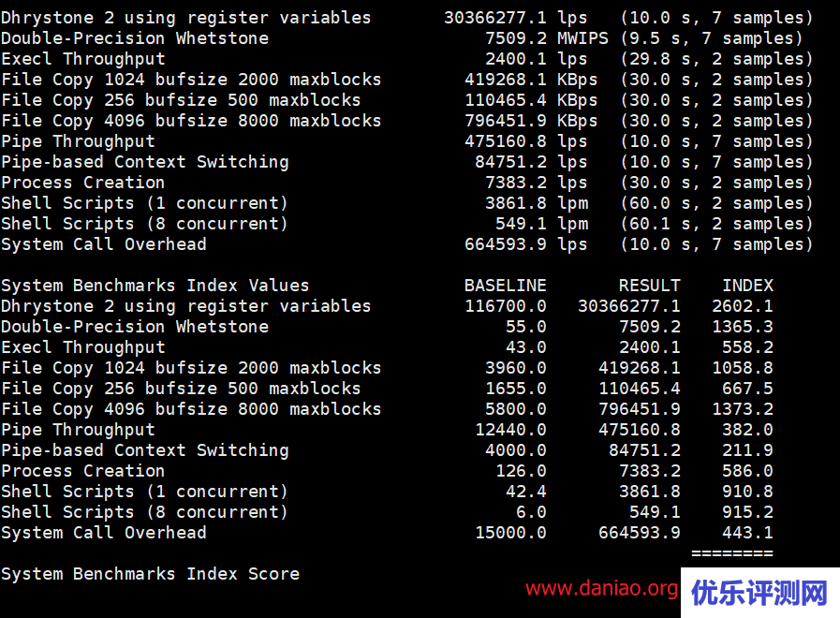Screen dimensions: 840x618
Task: Click the Process Creation baseline value 126.0
Action: (521, 471)
